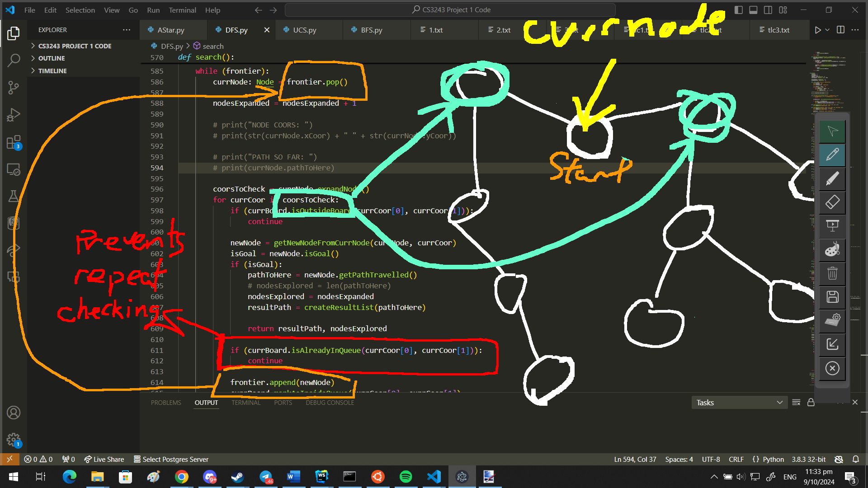The image size is (868, 488).
Task: Click the Explorer files icon
Action: pos(14,33)
